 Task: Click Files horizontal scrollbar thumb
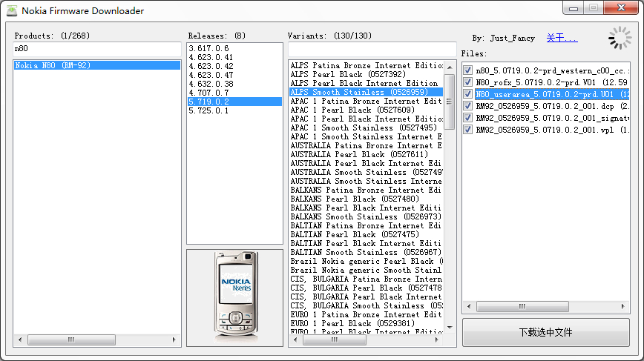tap(522, 306)
